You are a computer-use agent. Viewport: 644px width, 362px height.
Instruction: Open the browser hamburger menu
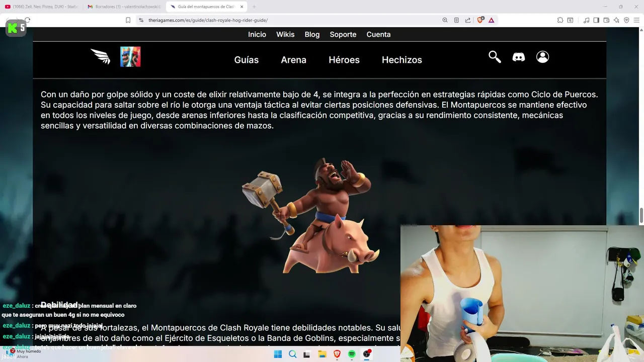pos(636,20)
